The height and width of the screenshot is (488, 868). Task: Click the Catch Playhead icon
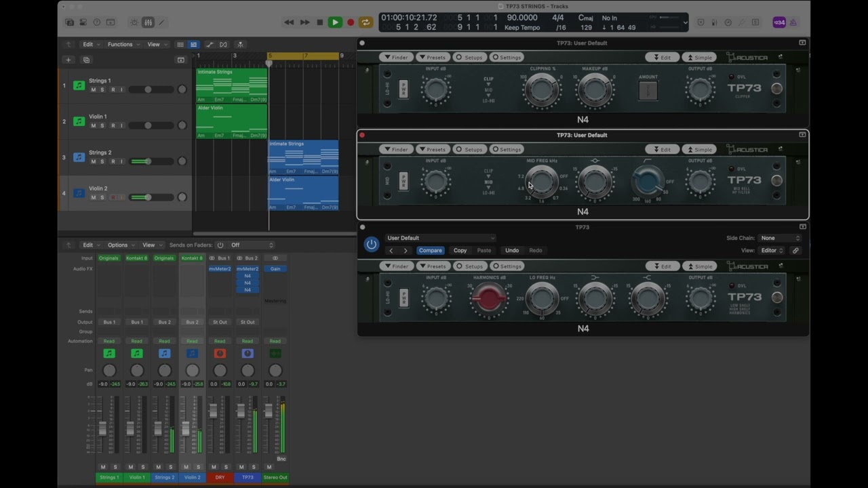pyautogui.click(x=239, y=45)
